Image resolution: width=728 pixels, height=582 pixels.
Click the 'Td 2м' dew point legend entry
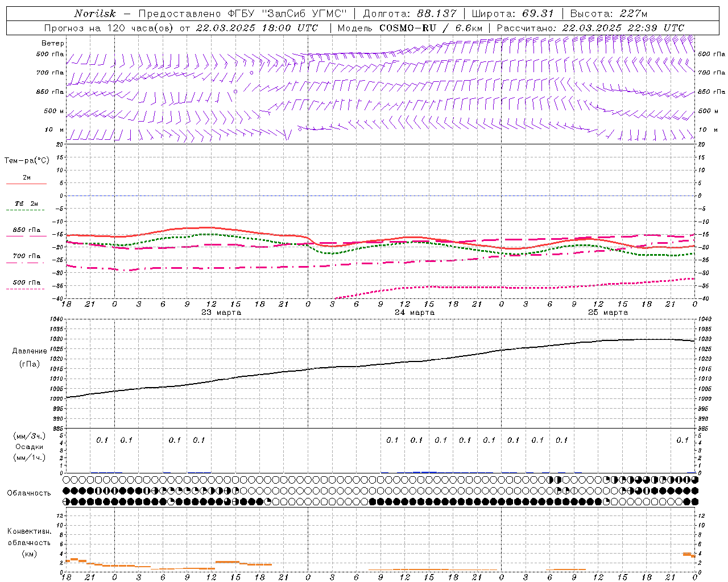pos(26,203)
